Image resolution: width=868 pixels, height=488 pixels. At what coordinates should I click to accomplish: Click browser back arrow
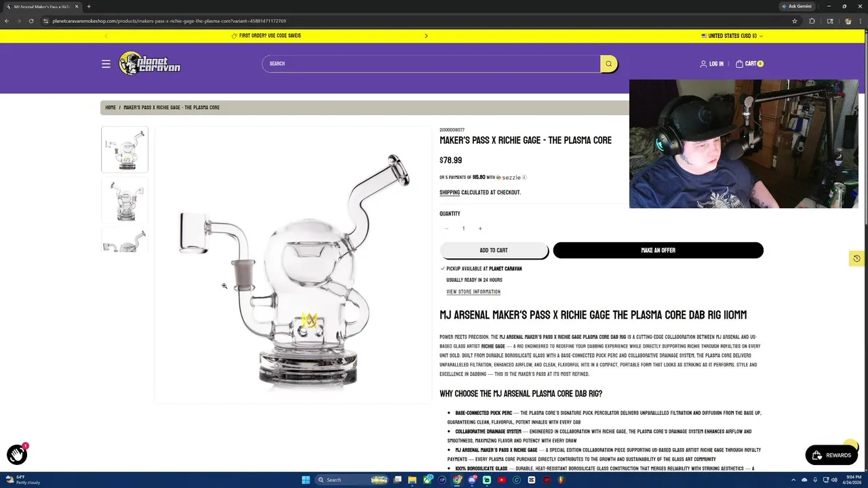click(7, 21)
